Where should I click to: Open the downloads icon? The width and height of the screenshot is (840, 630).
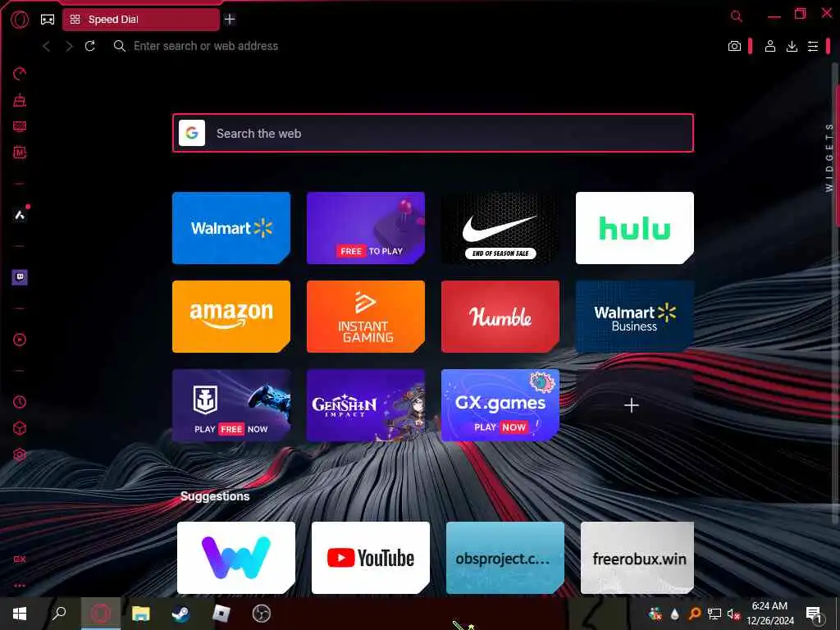tap(792, 47)
